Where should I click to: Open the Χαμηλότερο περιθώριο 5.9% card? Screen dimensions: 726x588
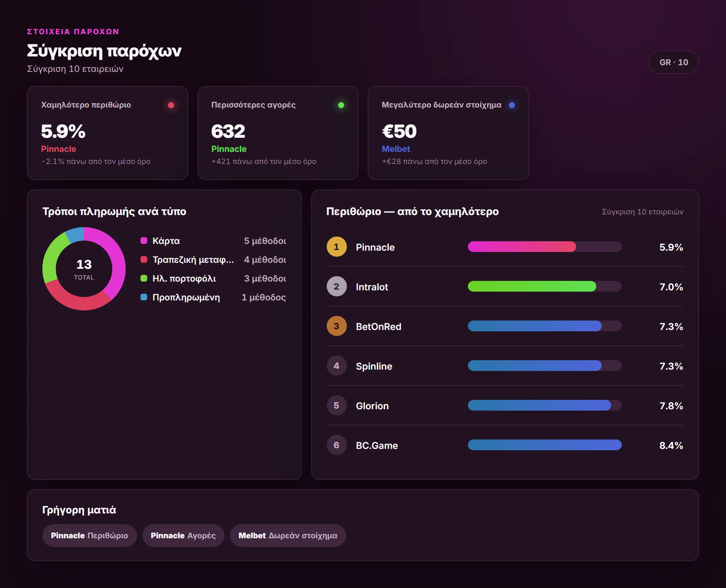(x=108, y=133)
